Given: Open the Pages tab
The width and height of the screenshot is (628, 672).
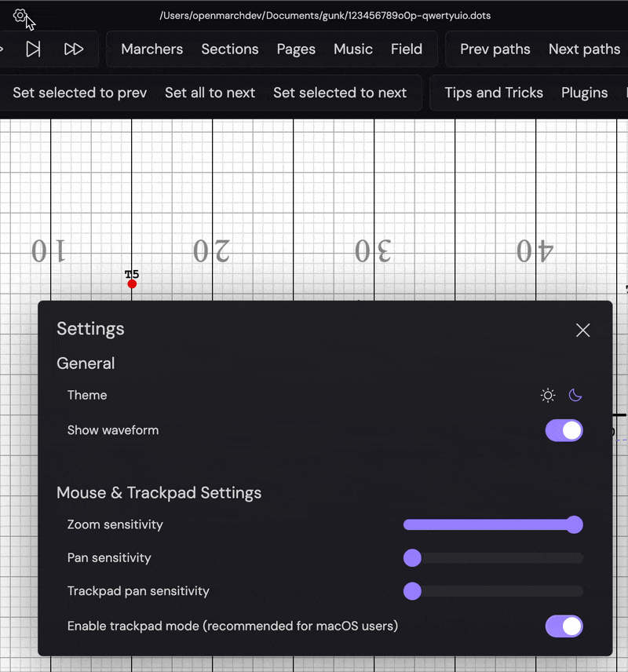Looking at the screenshot, I should 296,49.
